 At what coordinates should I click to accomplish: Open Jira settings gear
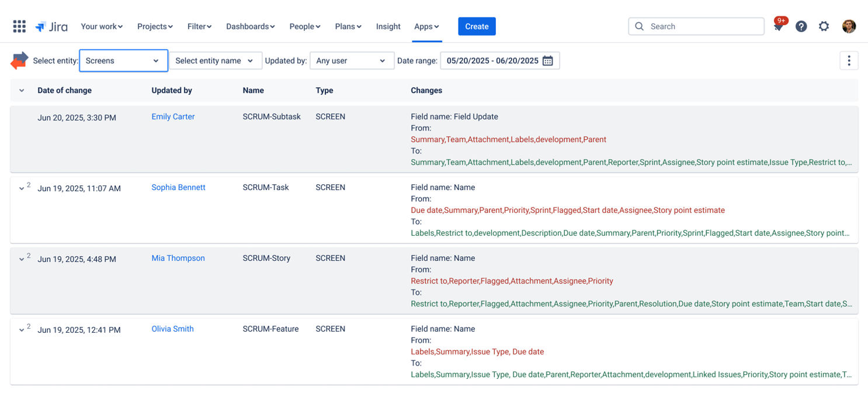pyautogui.click(x=824, y=26)
